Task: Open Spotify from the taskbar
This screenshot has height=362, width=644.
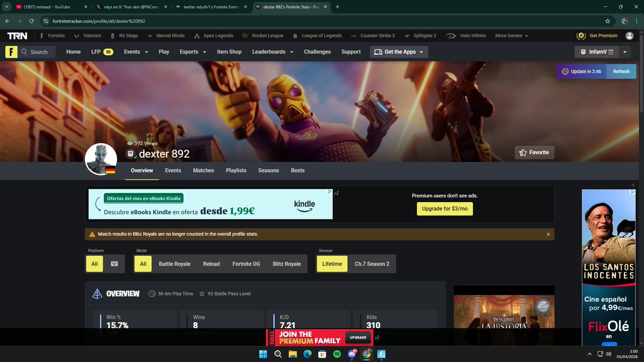Action: click(x=337, y=354)
